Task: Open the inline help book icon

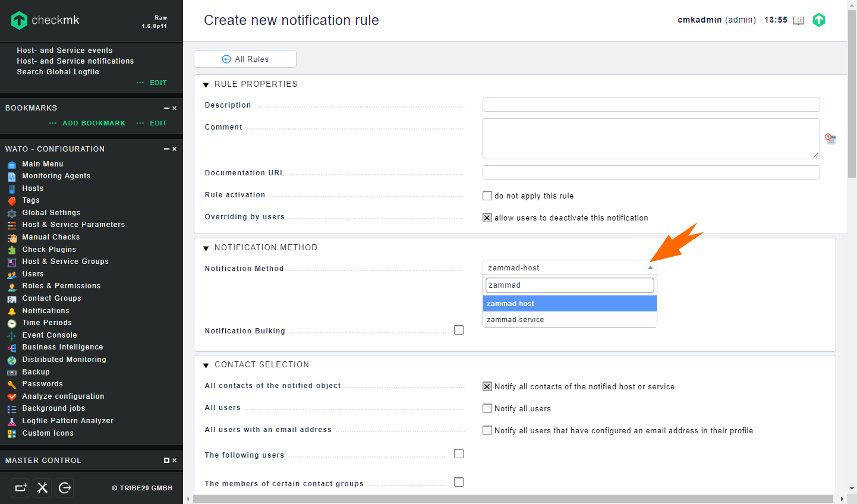Action: pyautogui.click(x=798, y=20)
